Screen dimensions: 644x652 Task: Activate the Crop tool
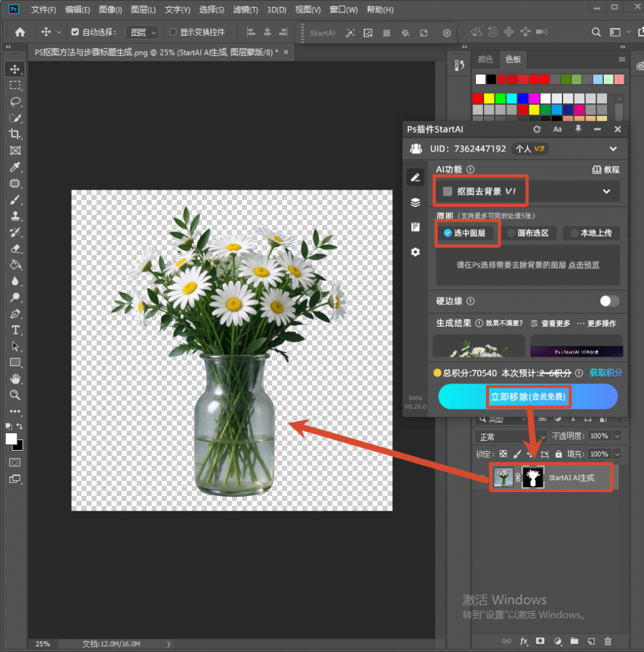pyautogui.click(x=15, y=134)
